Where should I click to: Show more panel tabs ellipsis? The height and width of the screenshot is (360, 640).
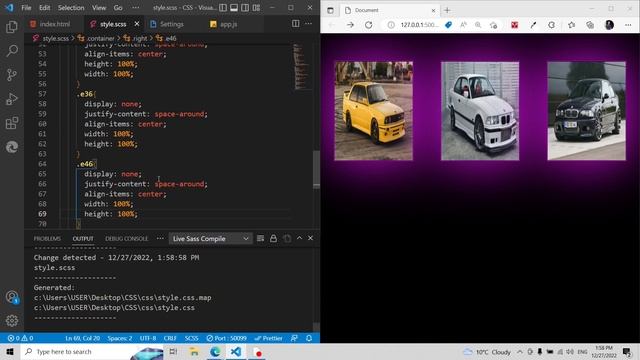coord(160,238)
